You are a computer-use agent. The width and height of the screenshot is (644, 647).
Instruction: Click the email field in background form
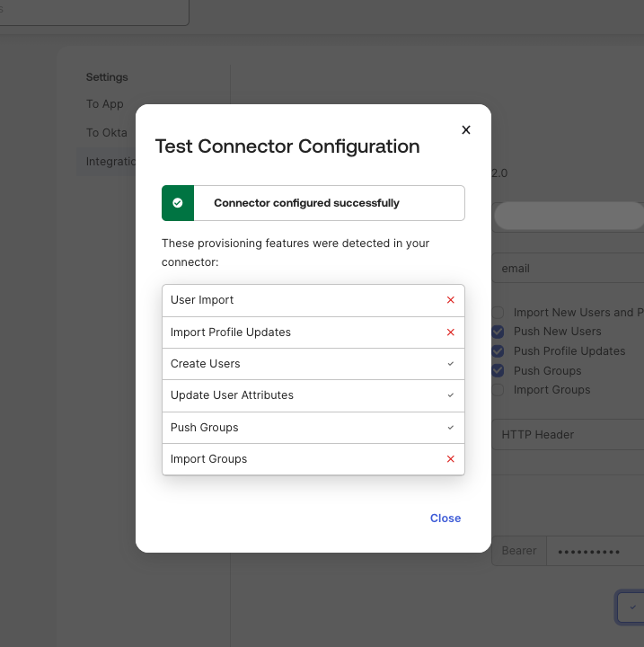point(568,268)
